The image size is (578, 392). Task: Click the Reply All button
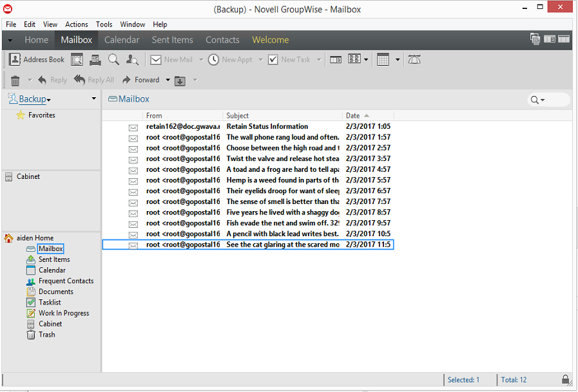pos(94,80)
